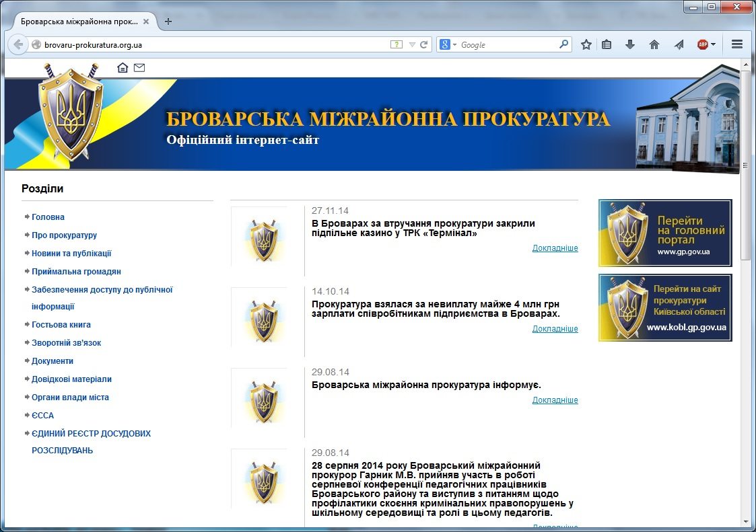Click the paper plane share icon
Screen dimensions: 756x532
pos(679,44)
